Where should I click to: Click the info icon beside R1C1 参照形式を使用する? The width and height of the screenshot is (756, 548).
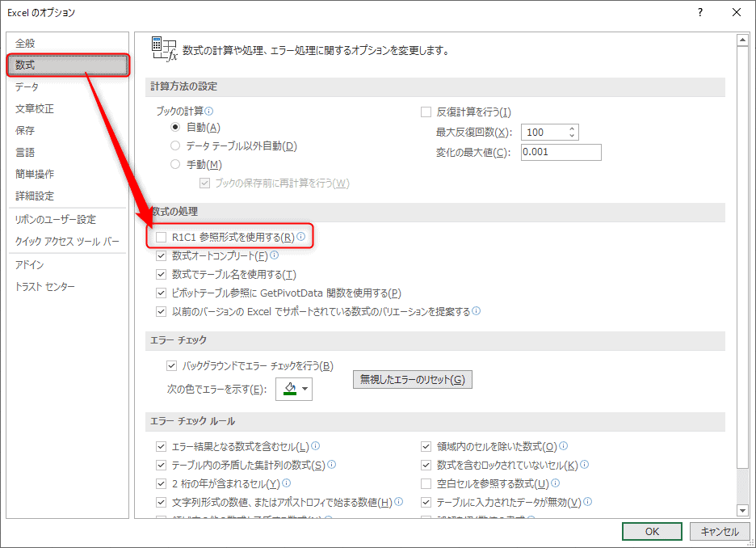300,236
